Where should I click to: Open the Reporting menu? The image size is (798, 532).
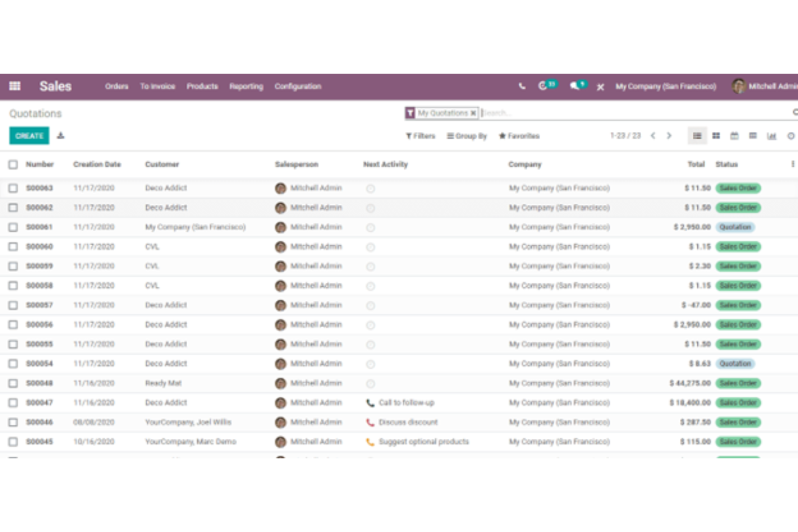point(246,86)
